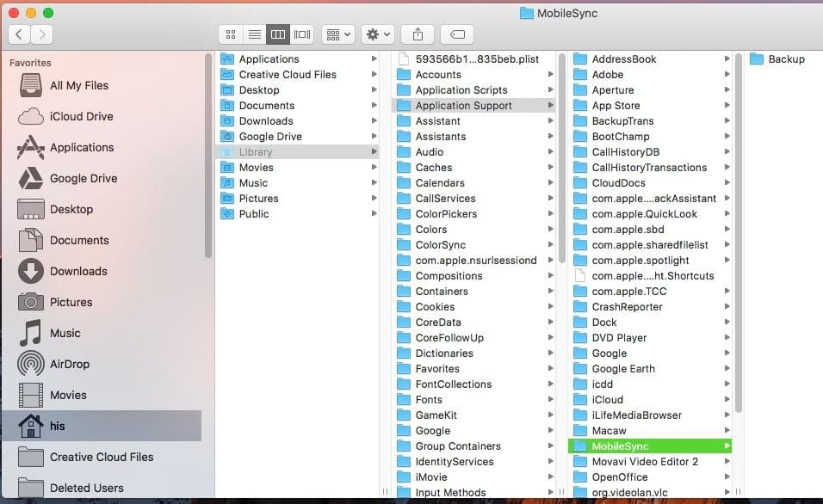Image resolution: width=823 pixels, height=504 pixels.
Task: Select the Application Scripts folder
Action: [x=473, y=90]
